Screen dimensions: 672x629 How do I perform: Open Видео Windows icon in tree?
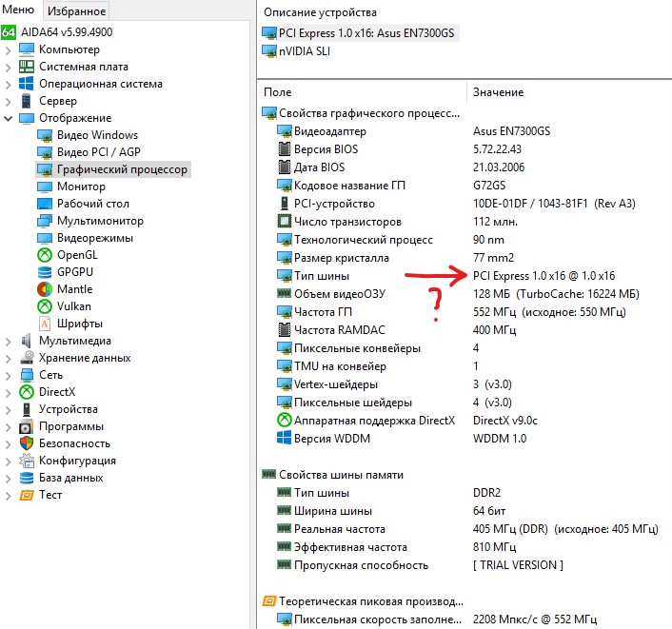click(45, 135)
